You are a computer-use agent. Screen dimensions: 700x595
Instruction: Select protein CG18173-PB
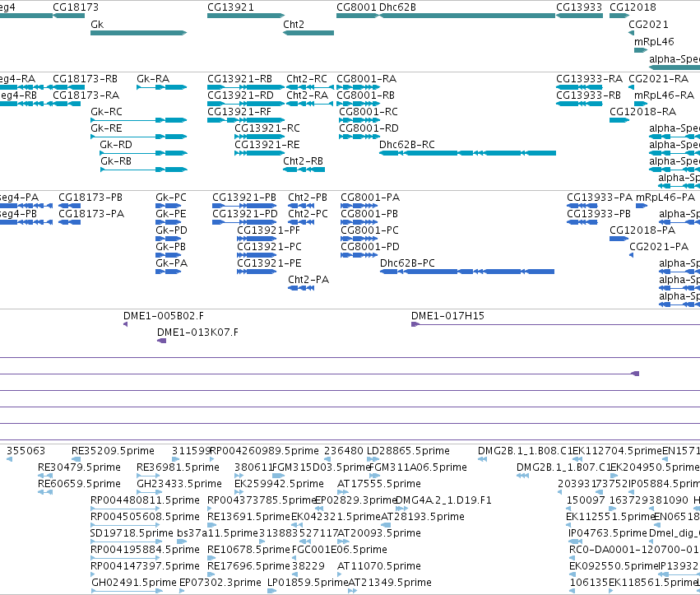click(90, 198)
